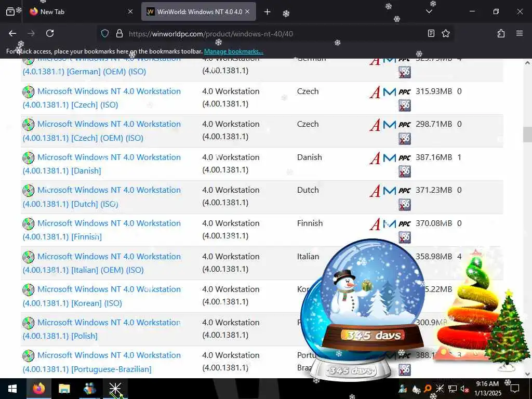
Task: Click the page vertical scrollbar thumb
Action: click(x=527, y=135)
